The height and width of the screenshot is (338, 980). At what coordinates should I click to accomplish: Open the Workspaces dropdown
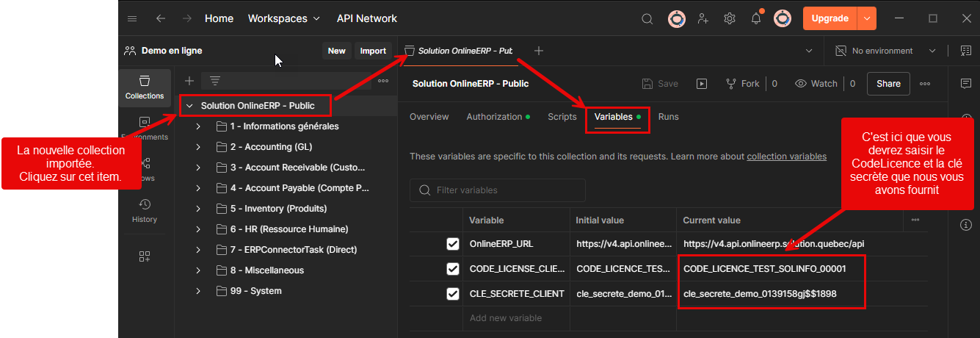[x=284, y=18]
